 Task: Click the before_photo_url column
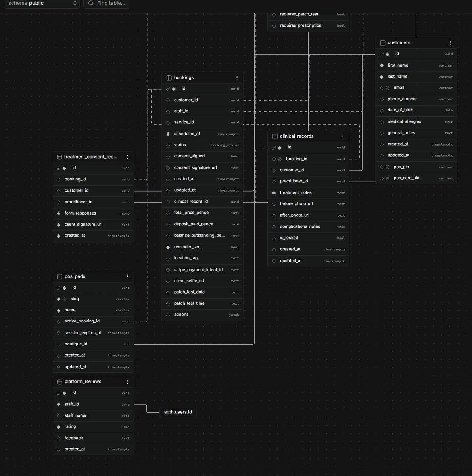pyautogui.click(x=308, y=204)
